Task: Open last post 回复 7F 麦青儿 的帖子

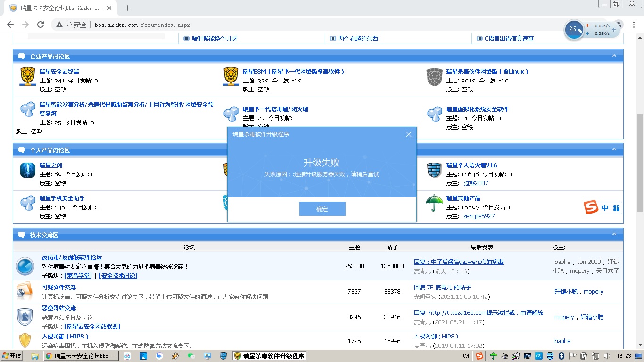Action: pos(442,288)
